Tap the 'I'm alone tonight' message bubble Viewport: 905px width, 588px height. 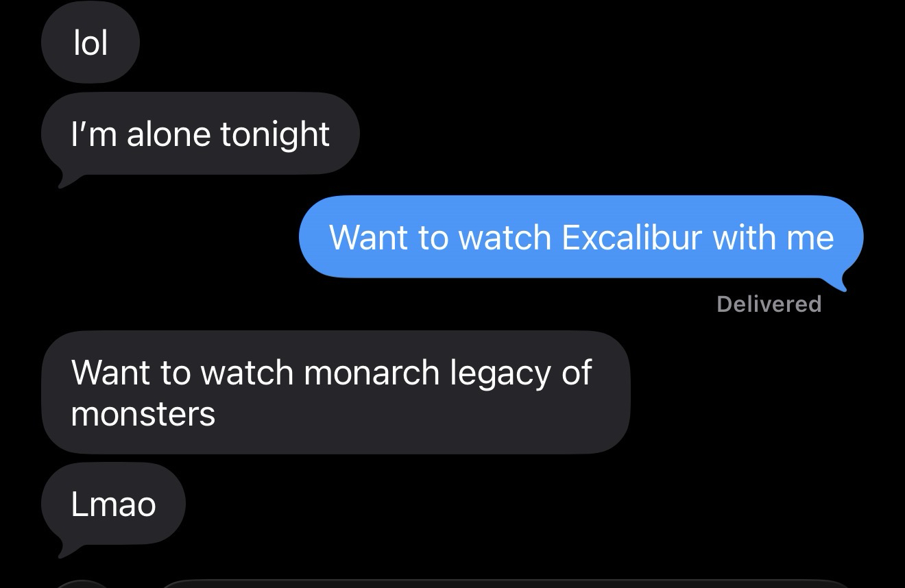click(200, 134)
